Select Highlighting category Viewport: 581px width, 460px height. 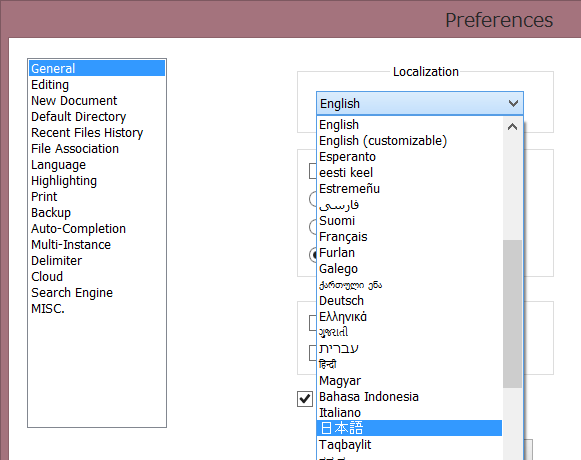point(97,181)
